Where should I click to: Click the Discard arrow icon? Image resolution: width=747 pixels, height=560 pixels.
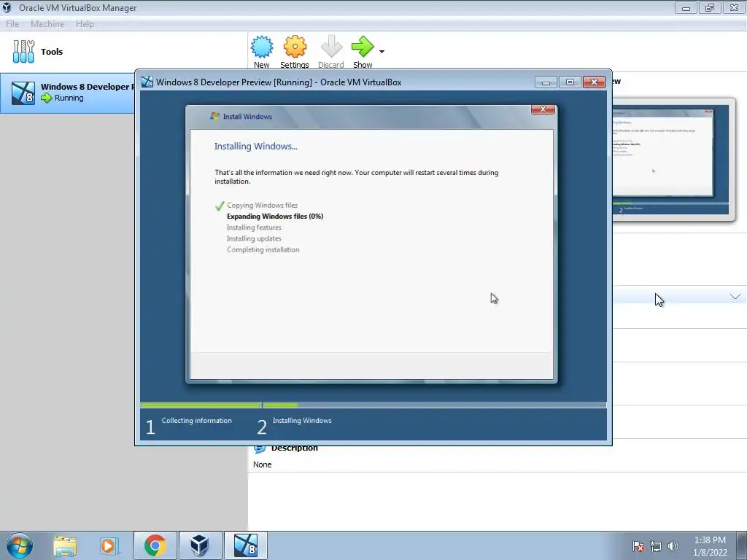[x=331, y=47]
